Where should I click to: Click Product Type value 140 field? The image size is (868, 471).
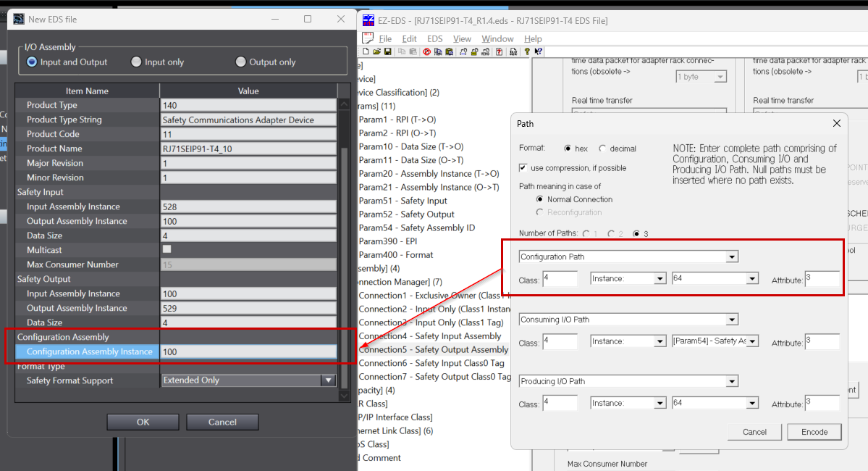tap(248, 105)
